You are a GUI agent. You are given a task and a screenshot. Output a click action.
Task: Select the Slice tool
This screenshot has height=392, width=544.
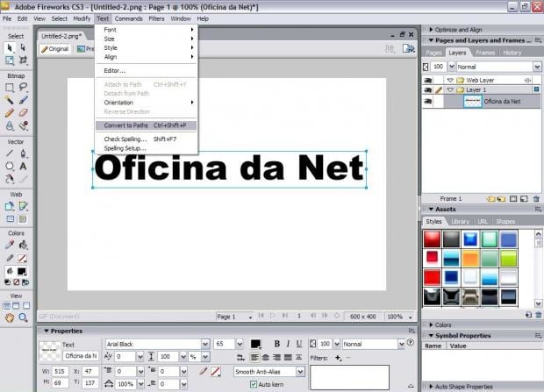point(23,206)
